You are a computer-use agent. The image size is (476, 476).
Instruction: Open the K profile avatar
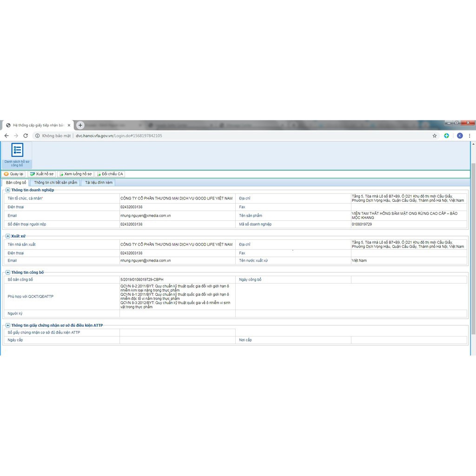460,136
